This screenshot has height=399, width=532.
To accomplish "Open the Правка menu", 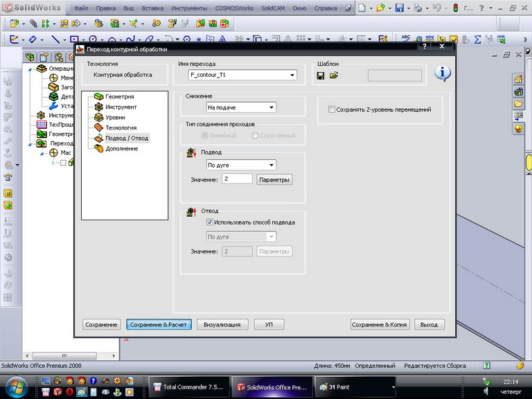I will point(105,8).
